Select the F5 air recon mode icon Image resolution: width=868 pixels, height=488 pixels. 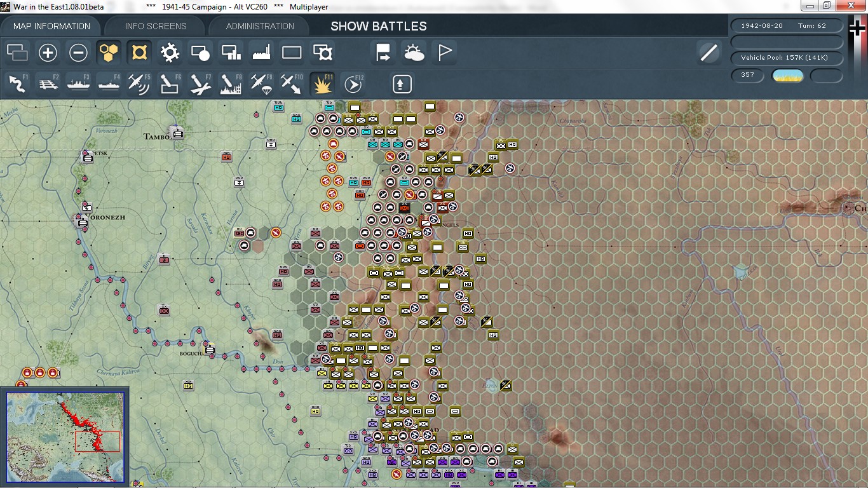click(139, 84)
